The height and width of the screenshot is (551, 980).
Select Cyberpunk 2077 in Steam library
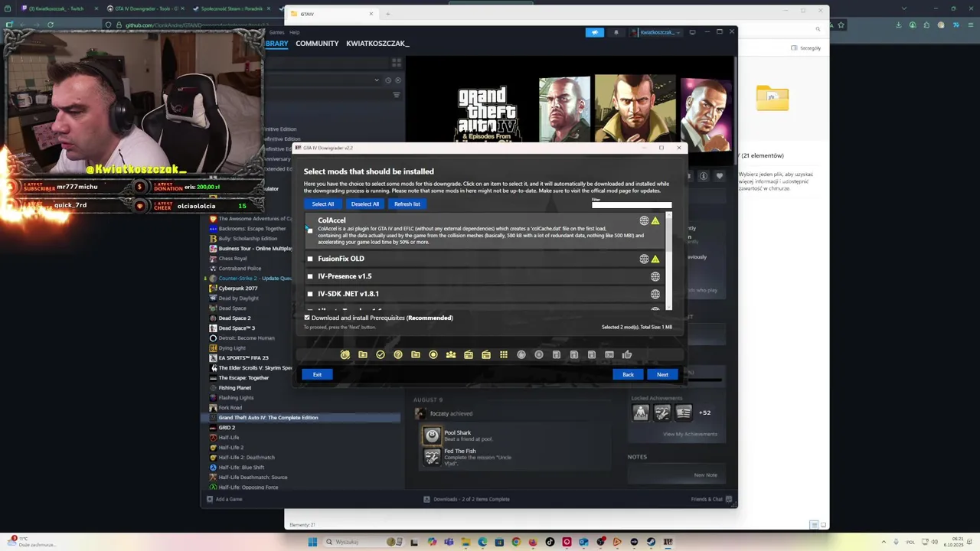tap(238, 289)
